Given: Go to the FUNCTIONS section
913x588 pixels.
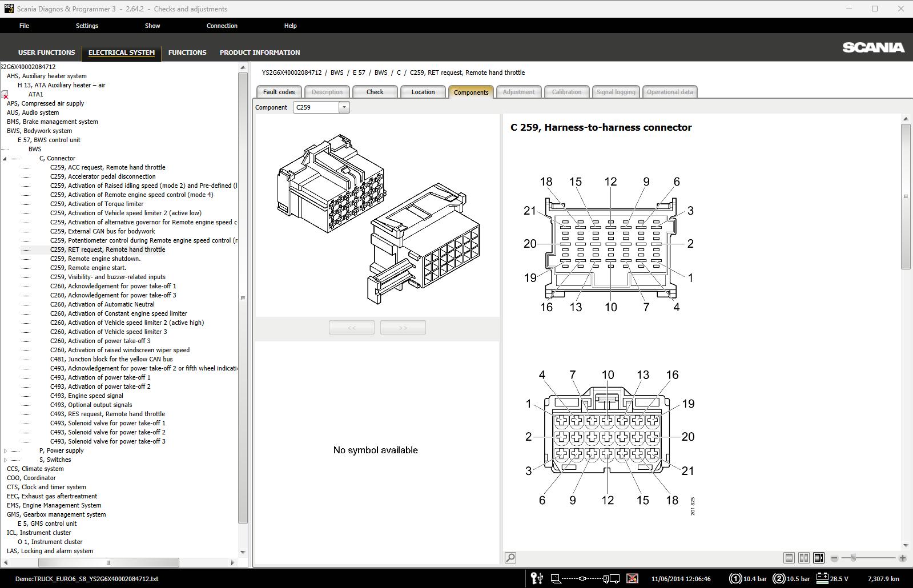Looking at the screenshot, I should [x=187, y=53].
